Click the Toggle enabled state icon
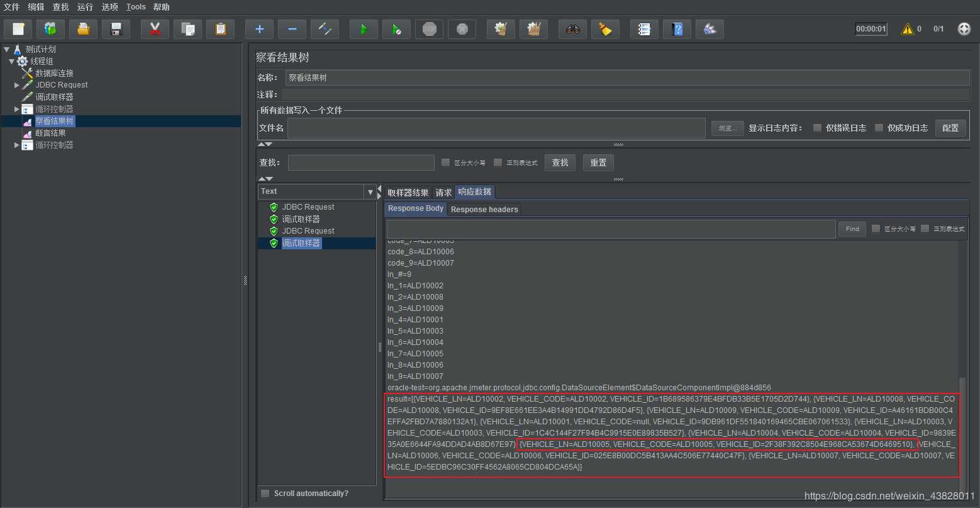980x508 pixels. click(325, 29)
